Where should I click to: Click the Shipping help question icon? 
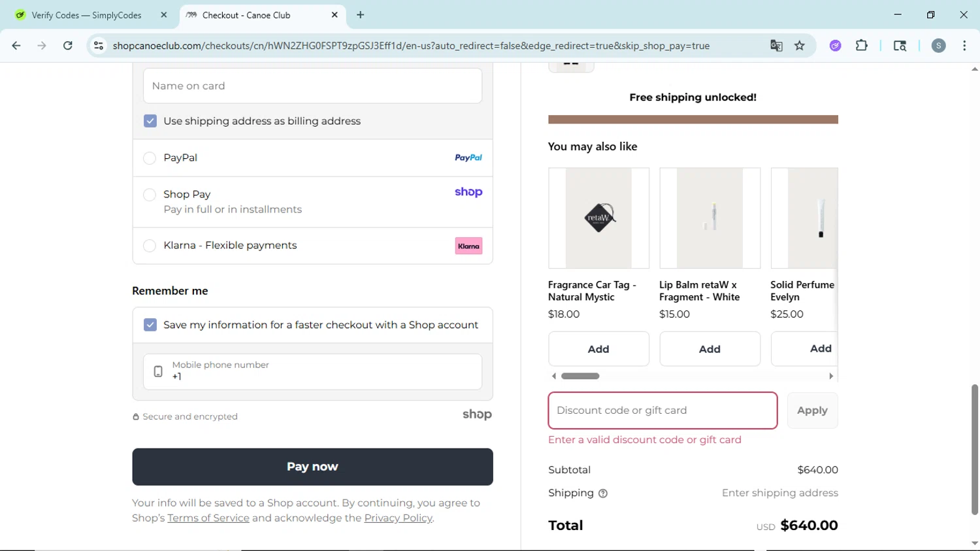[x=603, y=493]
